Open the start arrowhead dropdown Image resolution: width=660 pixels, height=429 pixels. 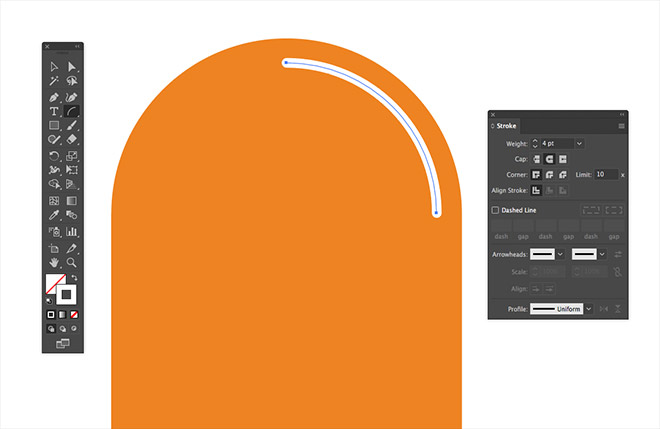[560, 254]
